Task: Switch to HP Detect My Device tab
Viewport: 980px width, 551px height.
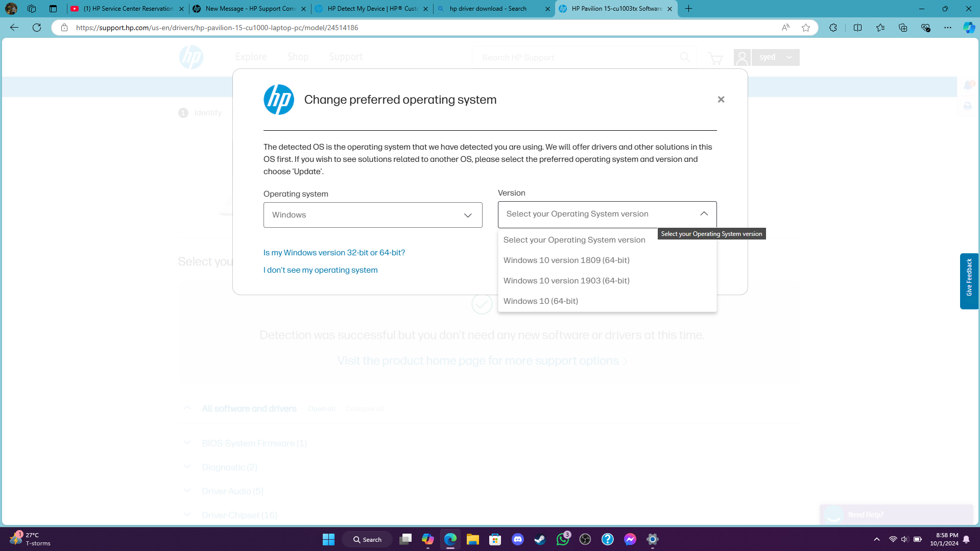Action: 371,9
